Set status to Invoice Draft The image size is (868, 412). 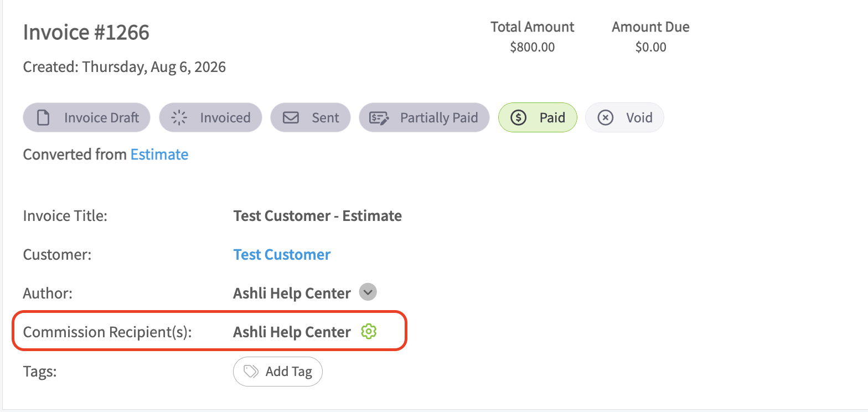click(x=86, y=117)
